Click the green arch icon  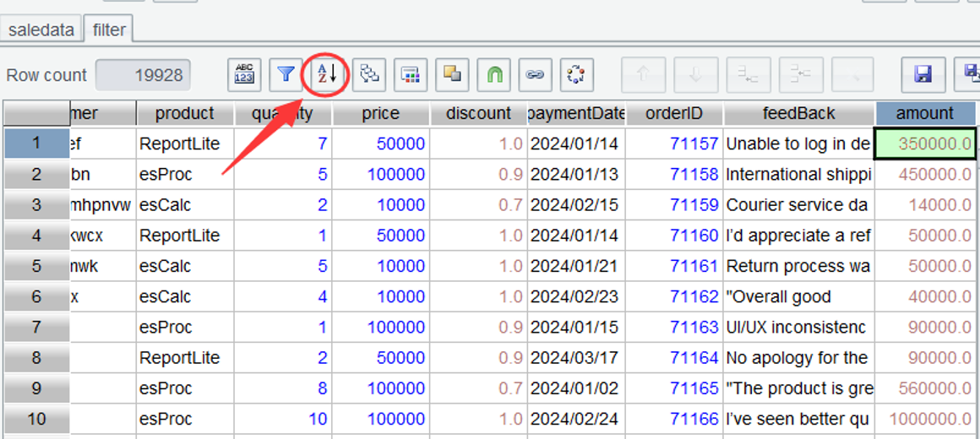(x=493, y=75)
